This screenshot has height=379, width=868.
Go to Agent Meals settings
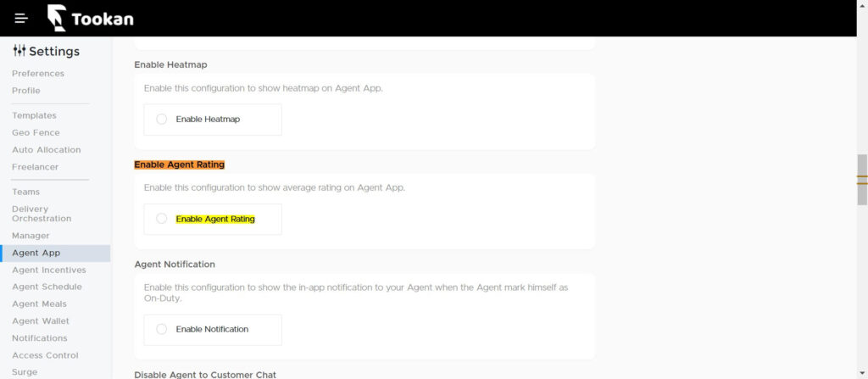click(x=39, y=304)
